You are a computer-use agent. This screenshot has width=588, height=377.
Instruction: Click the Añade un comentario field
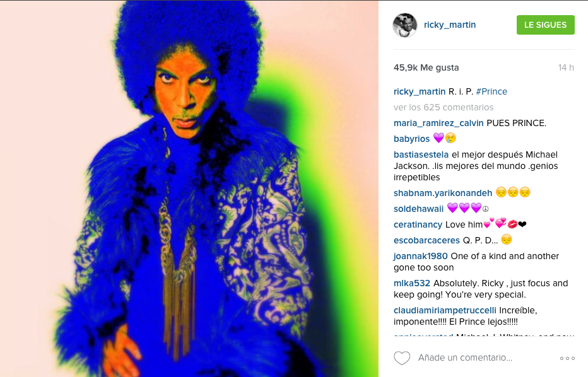coord(465,357)
